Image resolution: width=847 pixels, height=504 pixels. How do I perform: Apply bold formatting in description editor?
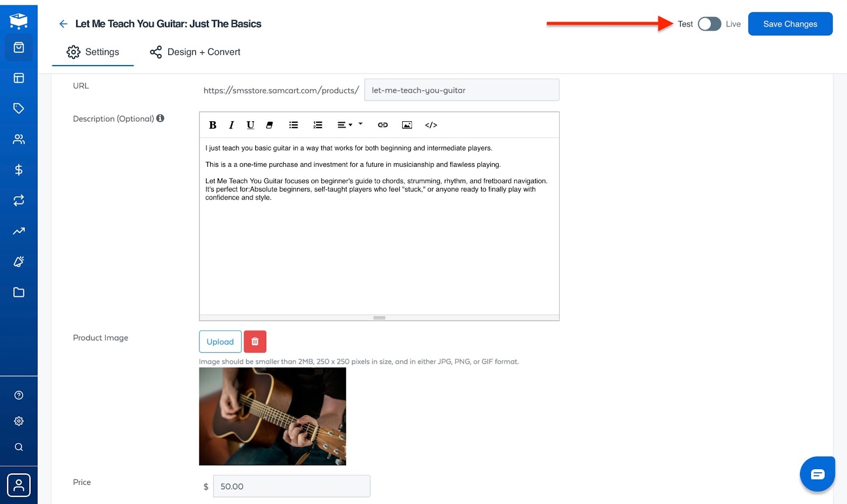click(213, 125)
